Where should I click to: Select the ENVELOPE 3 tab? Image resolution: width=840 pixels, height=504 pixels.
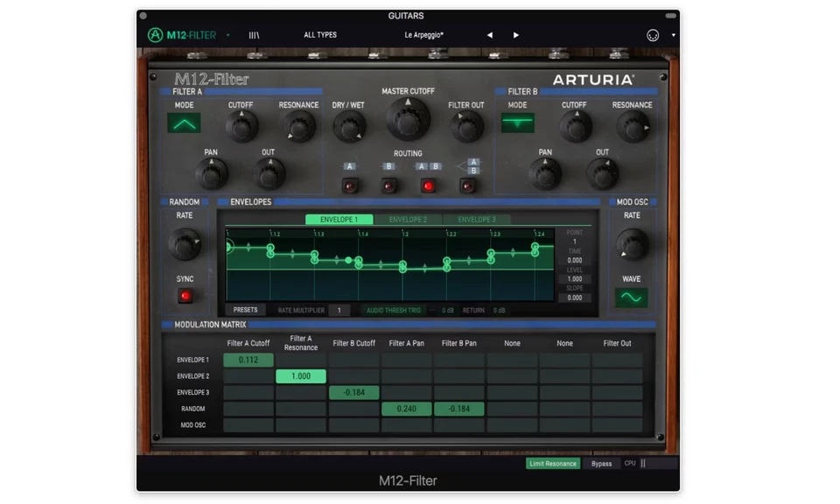point(476,219)
